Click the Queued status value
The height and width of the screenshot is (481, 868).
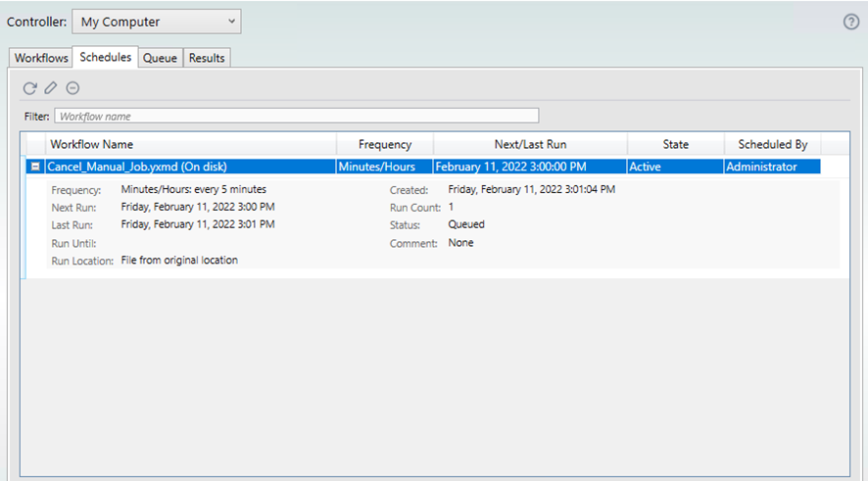pyautogui.click(x=466, y=224)
